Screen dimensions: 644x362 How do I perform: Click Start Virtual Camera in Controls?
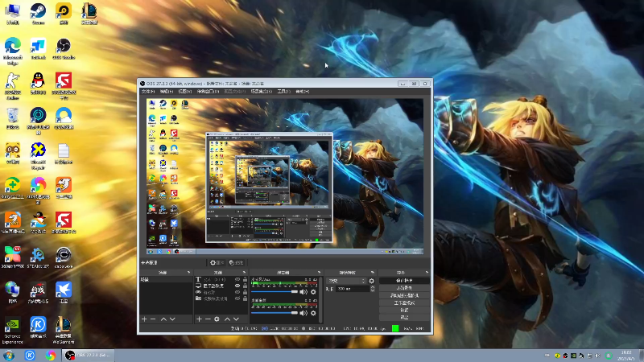click(404, 295)
